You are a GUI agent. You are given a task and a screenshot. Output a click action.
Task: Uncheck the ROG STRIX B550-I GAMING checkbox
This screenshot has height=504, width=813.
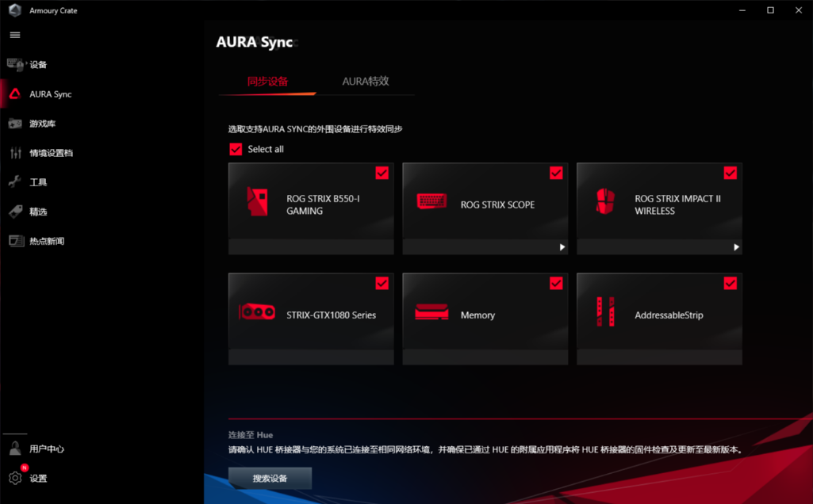coord(382,173)
